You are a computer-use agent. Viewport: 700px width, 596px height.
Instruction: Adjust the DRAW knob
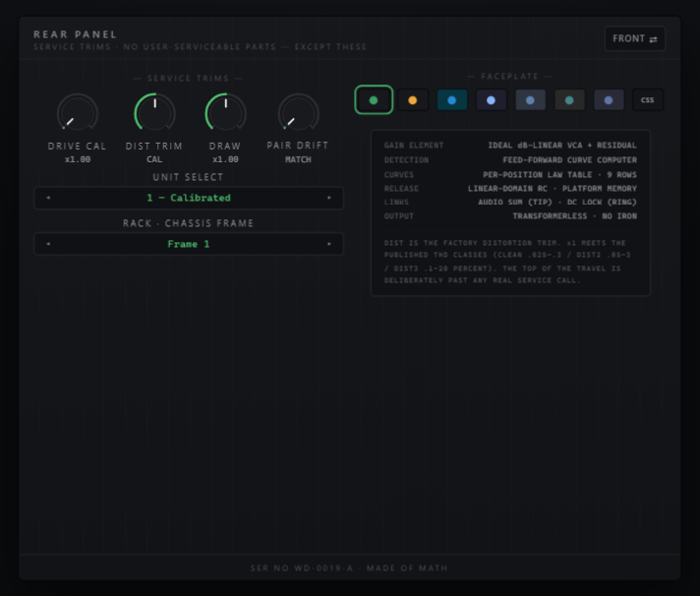225,113
